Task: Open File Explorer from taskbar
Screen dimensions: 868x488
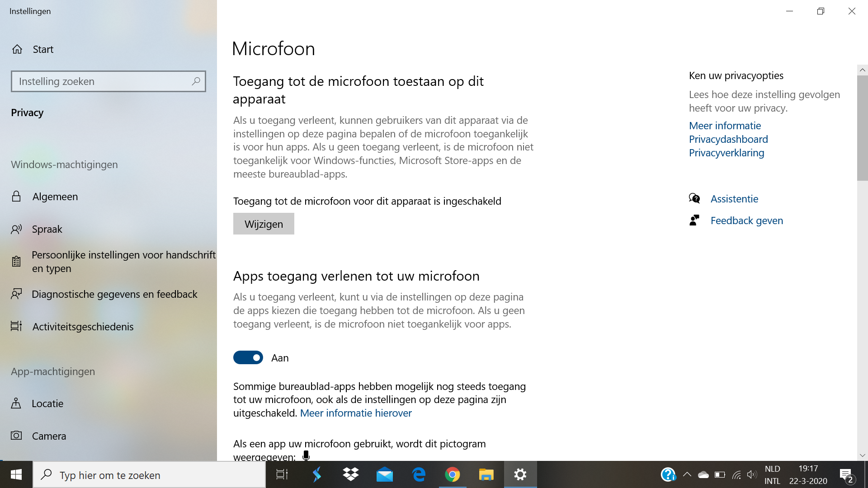Action: click(x=486, y=474)
